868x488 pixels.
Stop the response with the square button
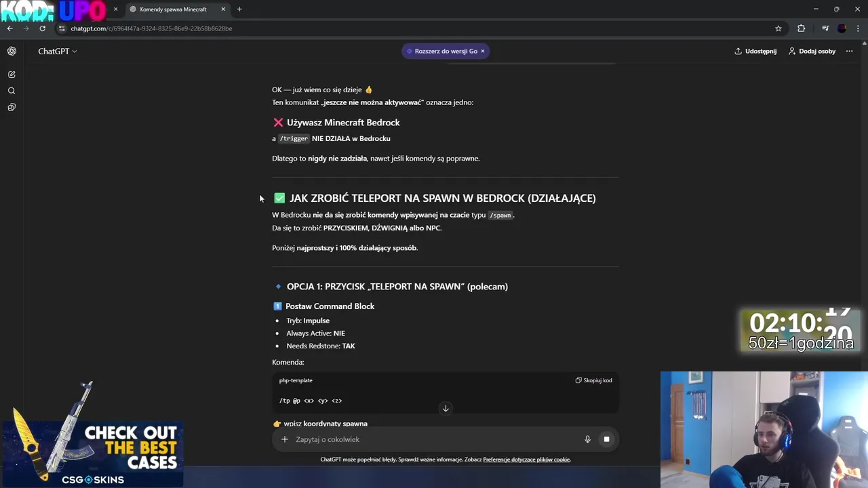coord(606,439)
